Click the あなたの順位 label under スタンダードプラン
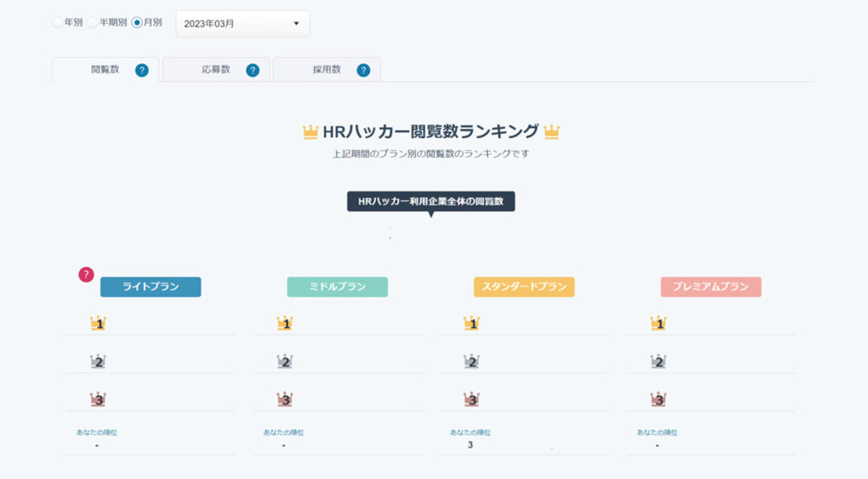The image size is (868, 479). (470, 433)
